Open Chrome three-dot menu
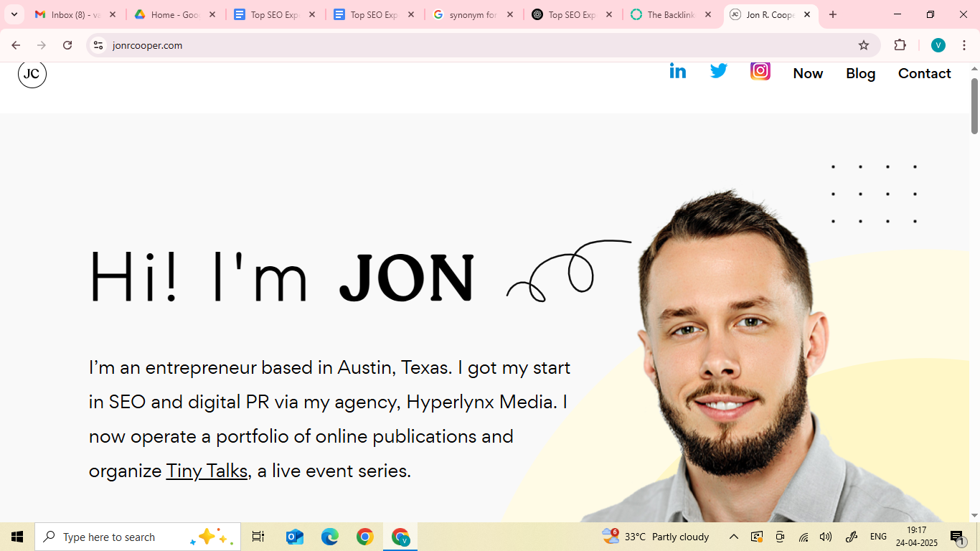Image resolution: width=980 pixels, height=551 pixels. [964, 45]
